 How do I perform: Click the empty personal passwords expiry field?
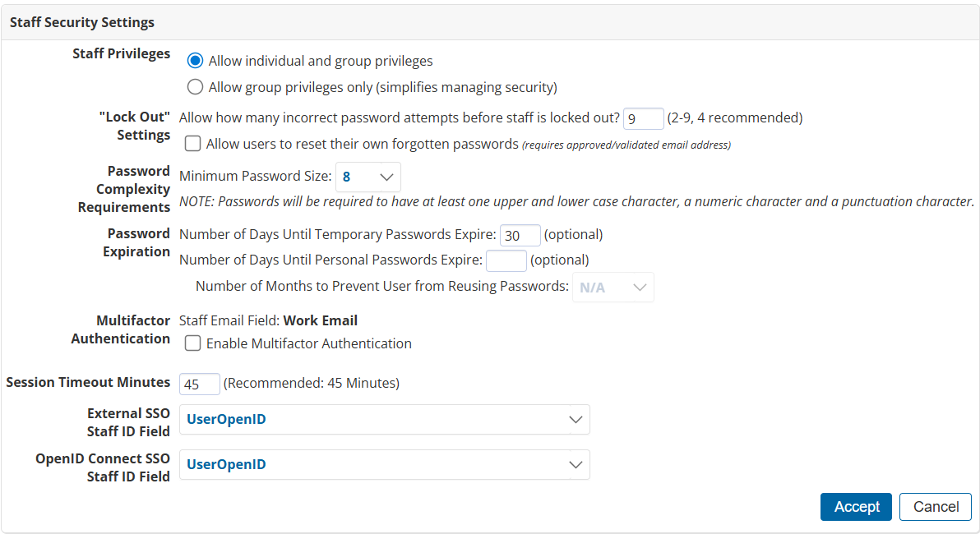(x=506, y=260)
